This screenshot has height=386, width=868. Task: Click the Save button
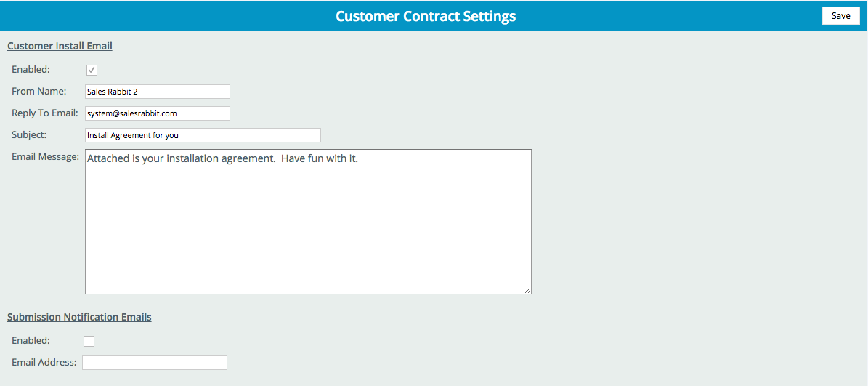(x=841, y=15)
